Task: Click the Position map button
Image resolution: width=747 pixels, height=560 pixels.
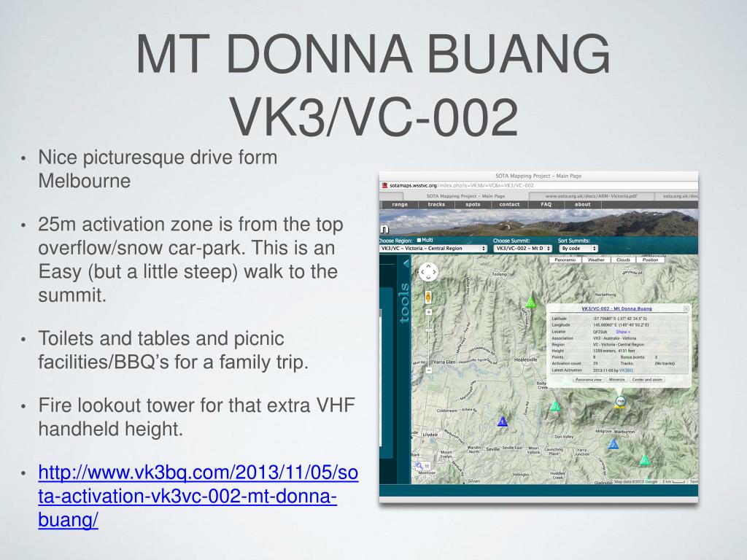Action: [x=650, y=260]
